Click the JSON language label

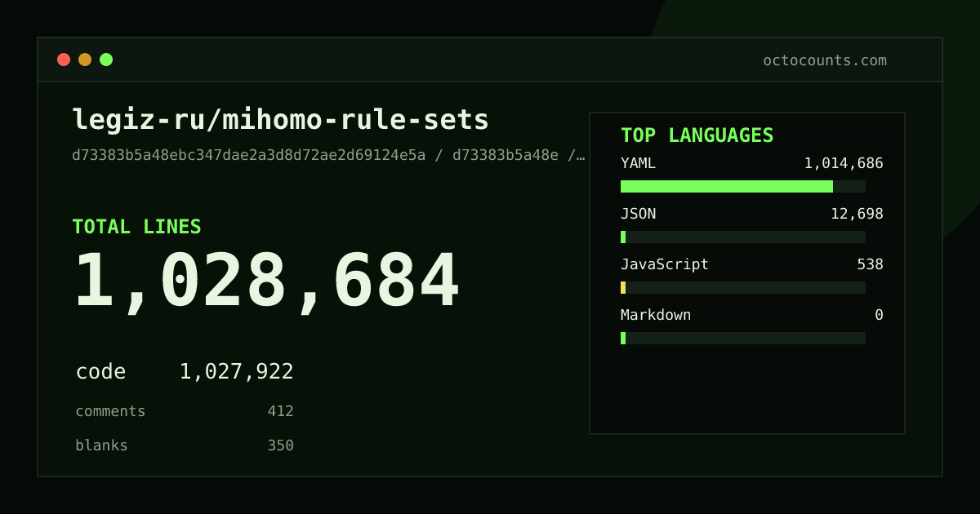click(638, 214)
